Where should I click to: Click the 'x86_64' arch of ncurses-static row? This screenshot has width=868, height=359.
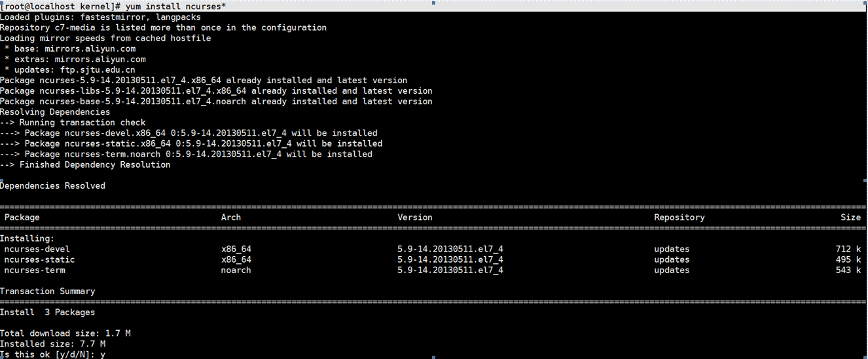click(x=236, y=259)
